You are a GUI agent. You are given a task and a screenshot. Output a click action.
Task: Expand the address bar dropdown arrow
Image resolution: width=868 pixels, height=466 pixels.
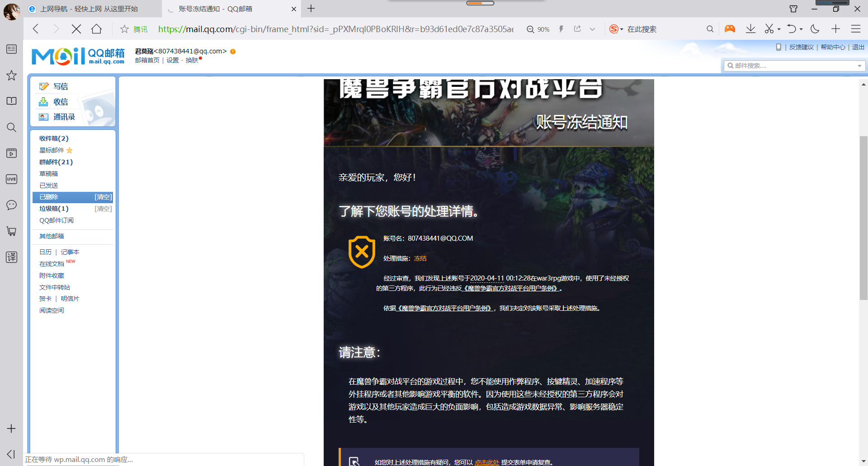[592, 29]
